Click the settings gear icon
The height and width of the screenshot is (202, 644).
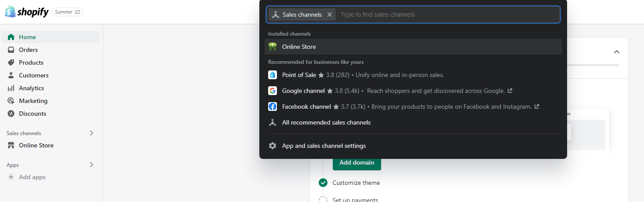[x=273, y=146]
